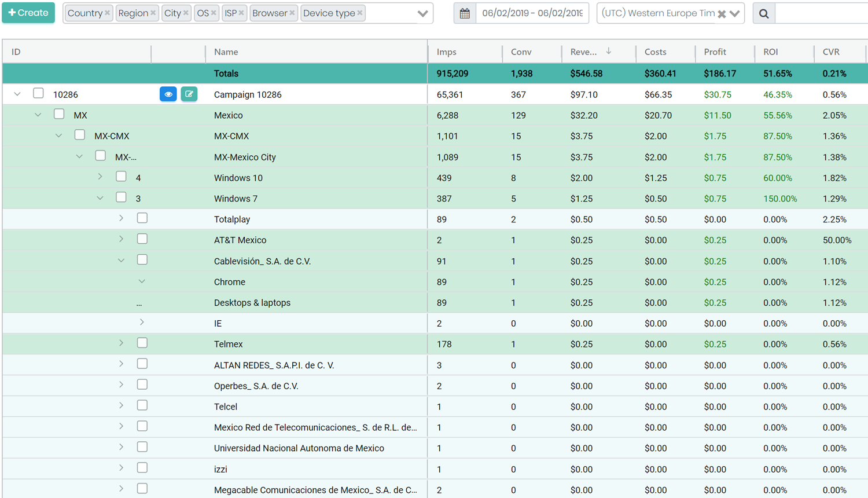Click the eye icon for campaign 10286
This screenshot has width=868, height=498.
[168, 94]
